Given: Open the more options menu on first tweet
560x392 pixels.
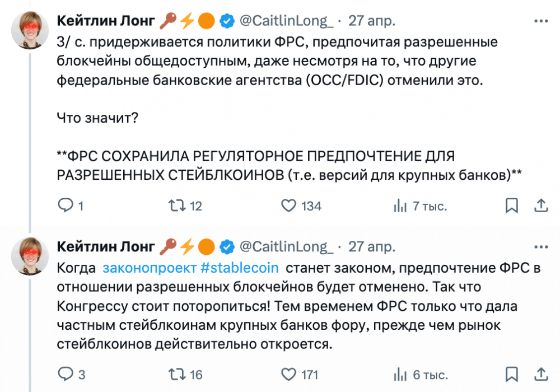Looking at the screenshot, I should click(x=540, y=21).
